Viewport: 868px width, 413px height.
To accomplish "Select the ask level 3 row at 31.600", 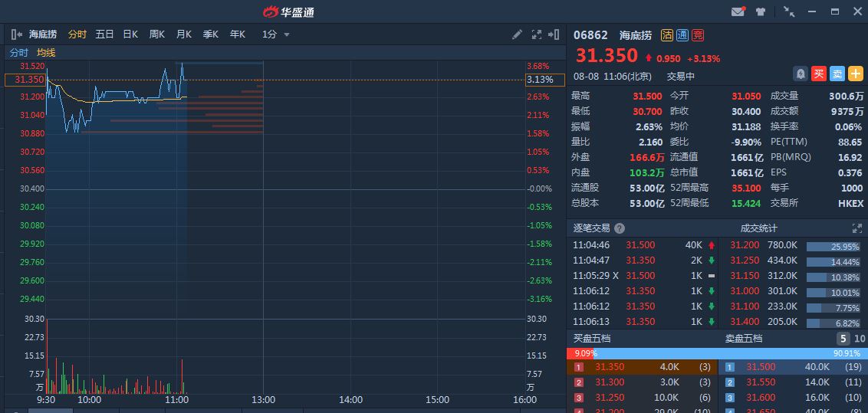I will coord(794,398).
